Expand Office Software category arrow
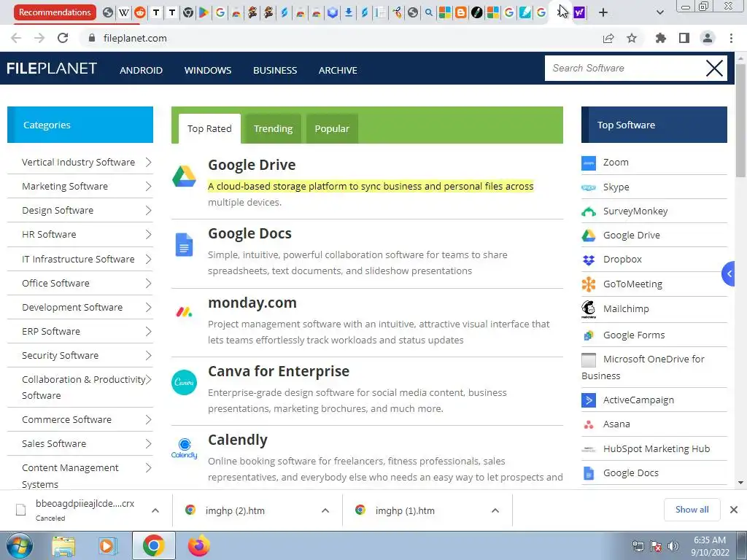 (148, 284)
